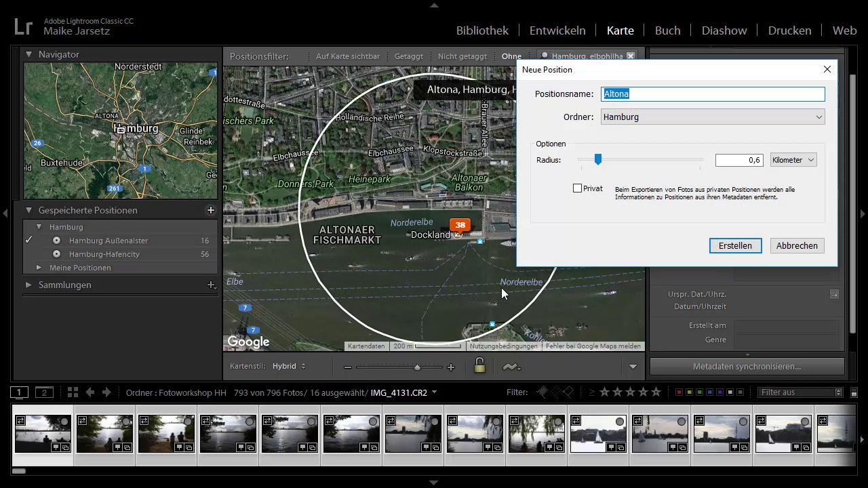
Task: Click the orange 38 photo cluster marker
Action: (460, 226)
